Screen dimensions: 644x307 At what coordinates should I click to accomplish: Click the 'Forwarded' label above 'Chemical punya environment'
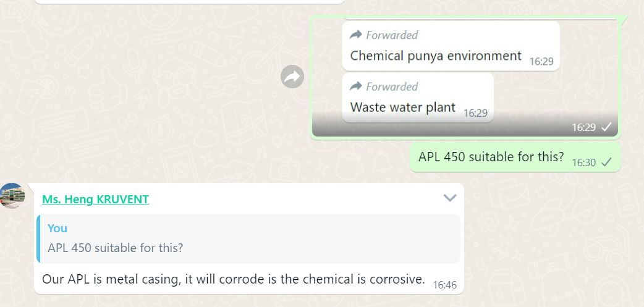pyautogui.click(x=392, y=35)
